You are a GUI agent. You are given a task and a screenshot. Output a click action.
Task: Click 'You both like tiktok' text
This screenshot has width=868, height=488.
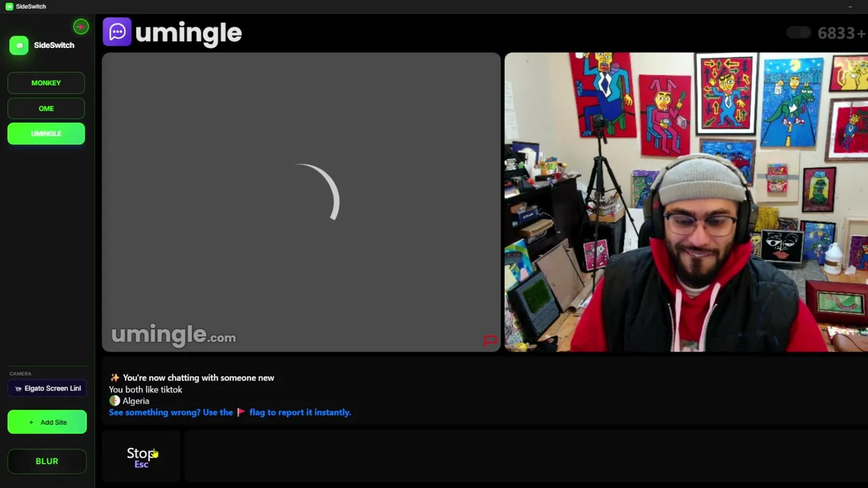tap(145, 390)
